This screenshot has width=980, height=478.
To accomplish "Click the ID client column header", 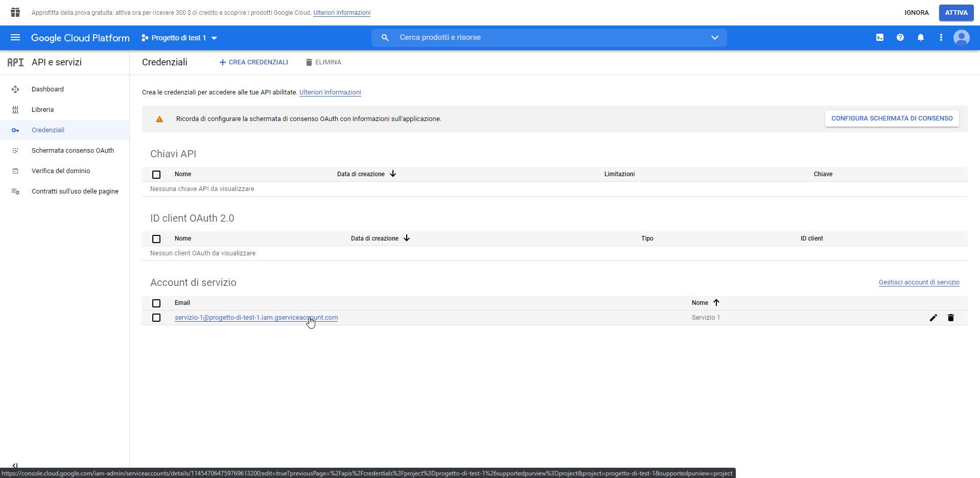I will [x=812, y=238].
